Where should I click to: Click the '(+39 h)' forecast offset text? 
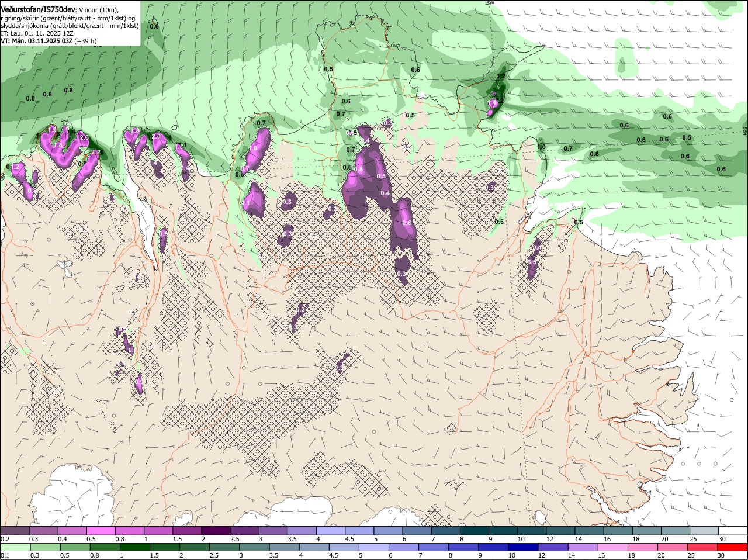(x=86, y=41)
